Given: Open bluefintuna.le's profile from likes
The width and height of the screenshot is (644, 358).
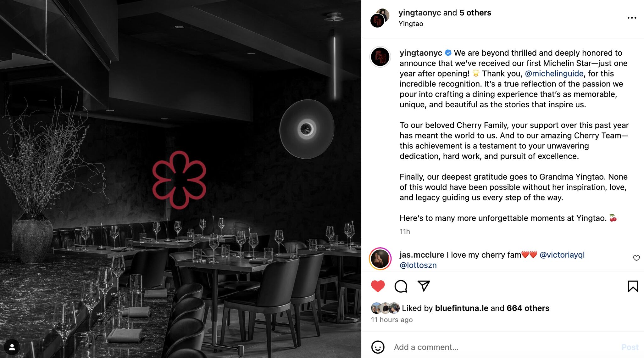Looking at the screenshot, I should (462, 308).
